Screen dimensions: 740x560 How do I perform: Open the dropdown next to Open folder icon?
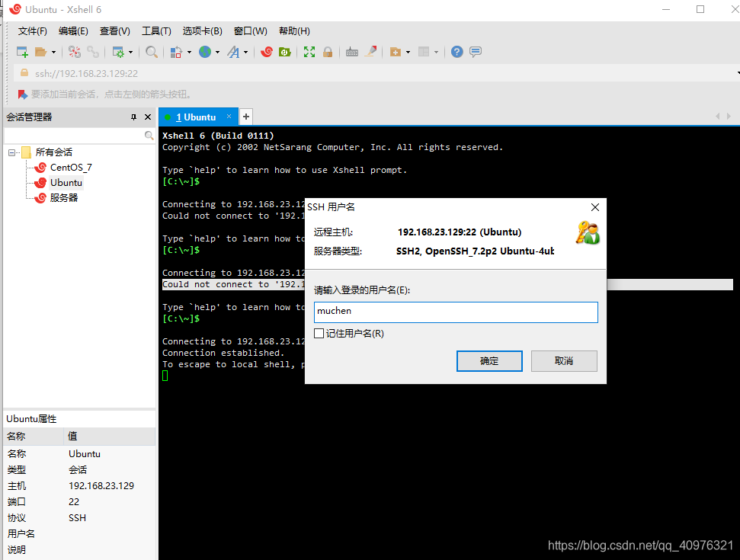click(53, 52)
